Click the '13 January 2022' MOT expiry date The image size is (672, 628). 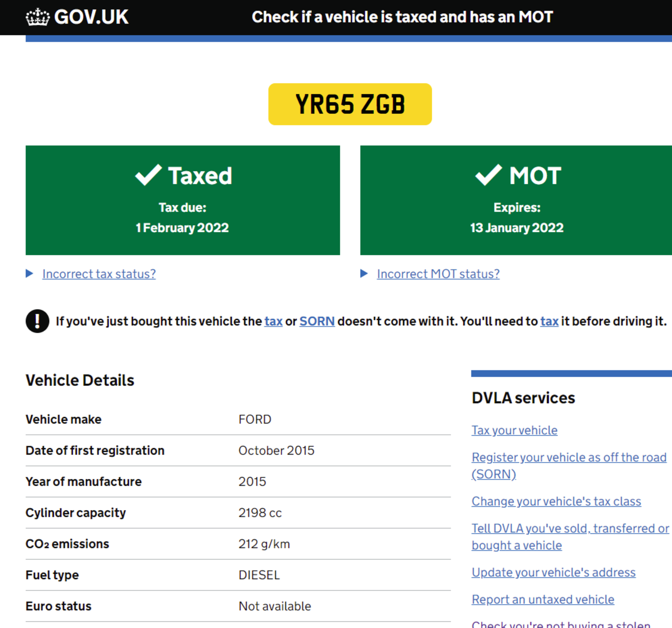click(517, 228)
